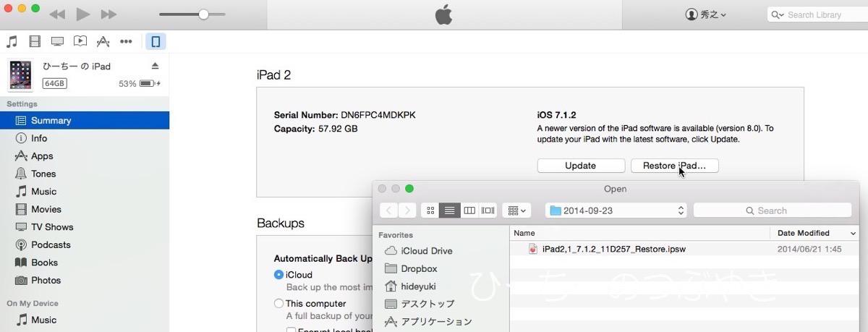Click the Search field in Open dialog
Viewport: 868px width, 332px height.
pos(773,210)
